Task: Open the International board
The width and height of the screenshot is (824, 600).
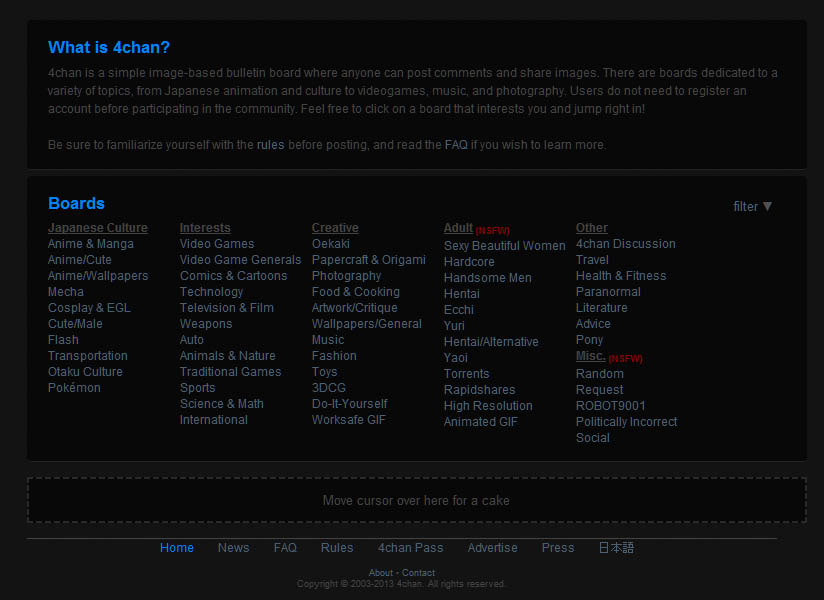Action: pos(213,420)
